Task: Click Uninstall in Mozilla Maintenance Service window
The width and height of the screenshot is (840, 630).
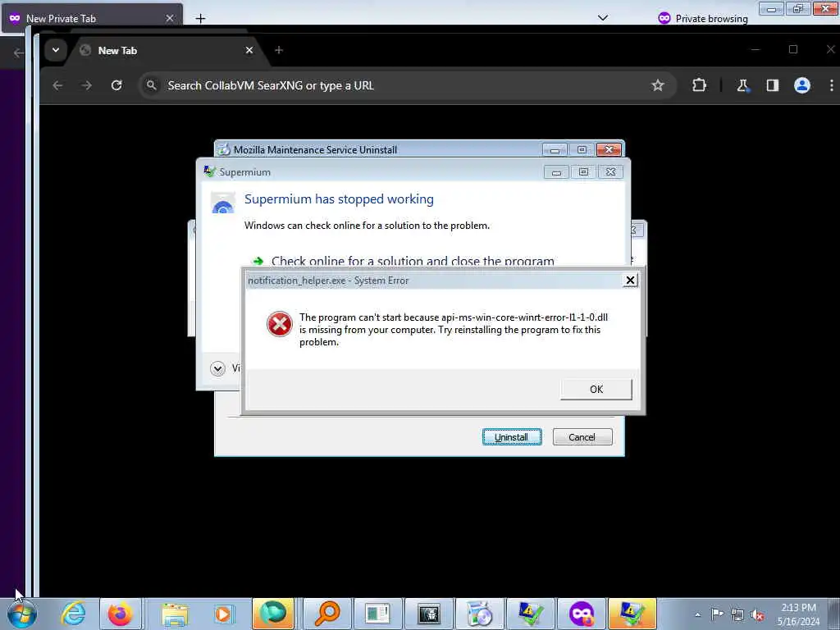Action: (512, 437)
